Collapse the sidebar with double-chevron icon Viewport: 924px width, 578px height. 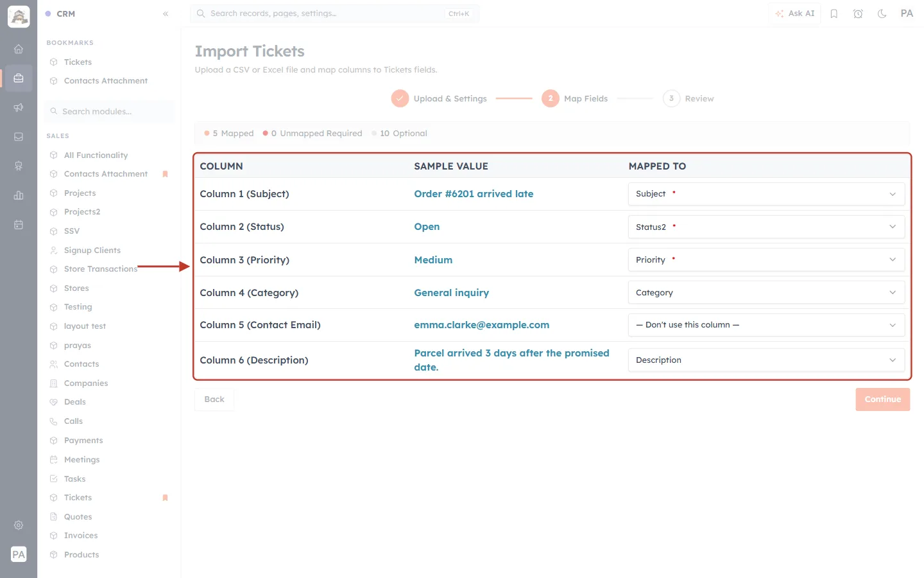166,13
